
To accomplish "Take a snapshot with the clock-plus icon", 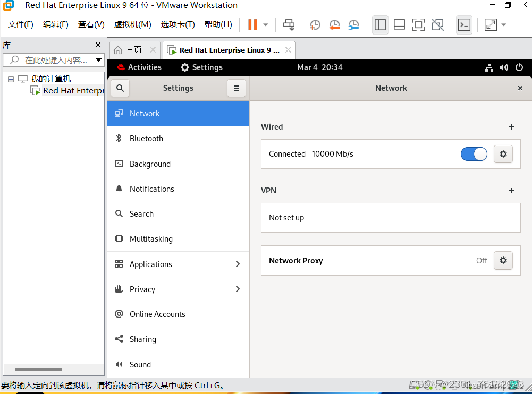I will [315, 25].
